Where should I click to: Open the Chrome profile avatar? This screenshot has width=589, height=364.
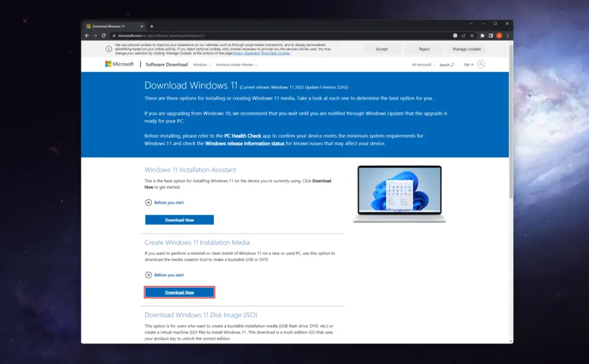(x=499, y=36)
